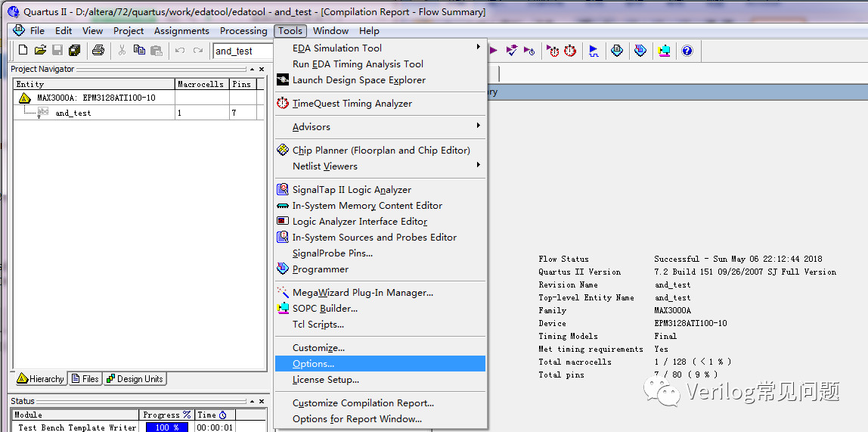Click the Redo arrow icon
This screenshot has height=432, width=868.
coord(197,51)
